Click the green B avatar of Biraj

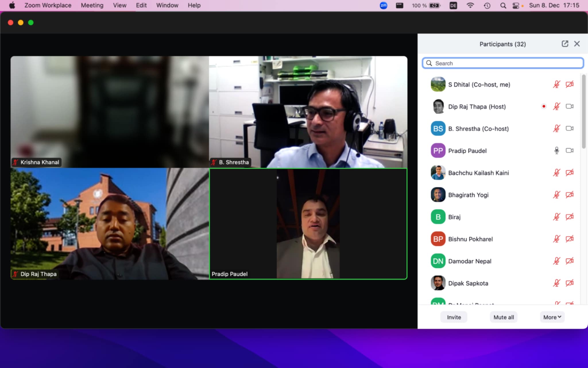(x=438, y=217)
